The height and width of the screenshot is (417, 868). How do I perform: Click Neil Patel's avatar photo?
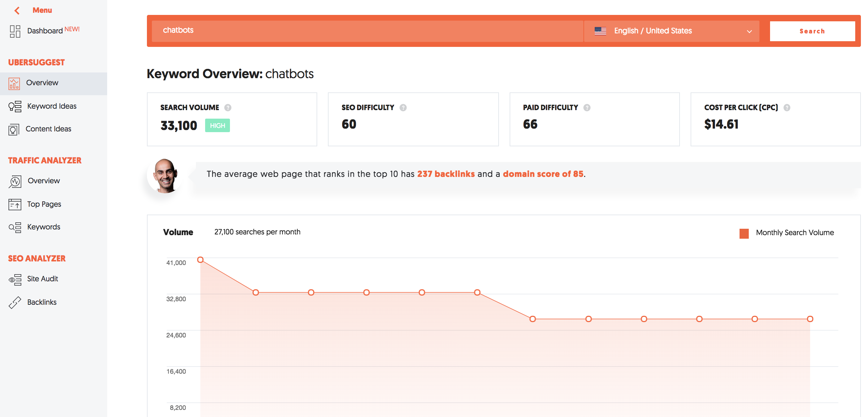[165, 176]
